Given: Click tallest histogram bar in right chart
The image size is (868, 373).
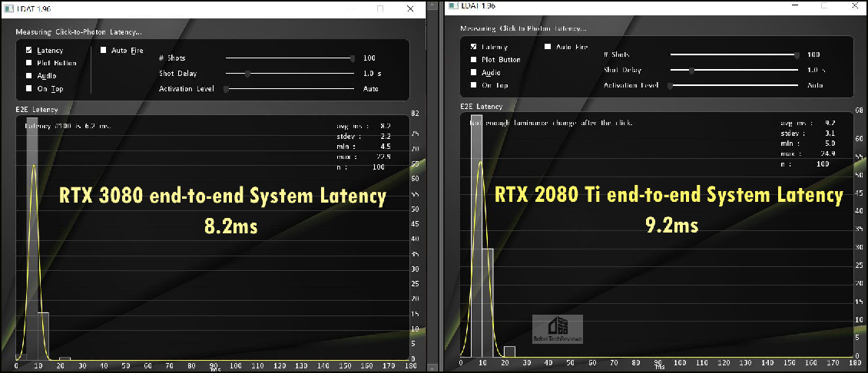Looking at the screenshot, I should (476, 235).
